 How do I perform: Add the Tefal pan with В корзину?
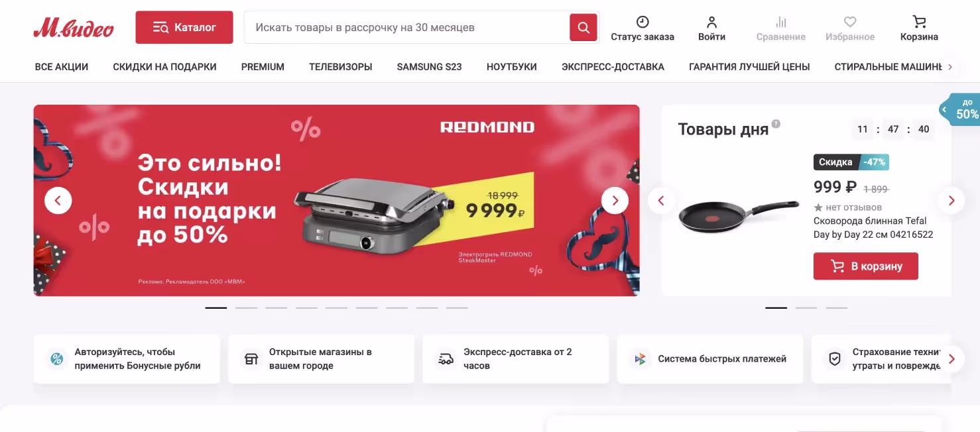pyautogui.click(x=866, y=266)
